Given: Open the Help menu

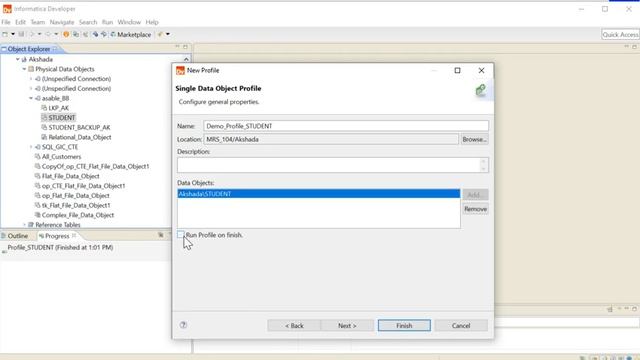Looking at the screenshot, I should point(152,22).
